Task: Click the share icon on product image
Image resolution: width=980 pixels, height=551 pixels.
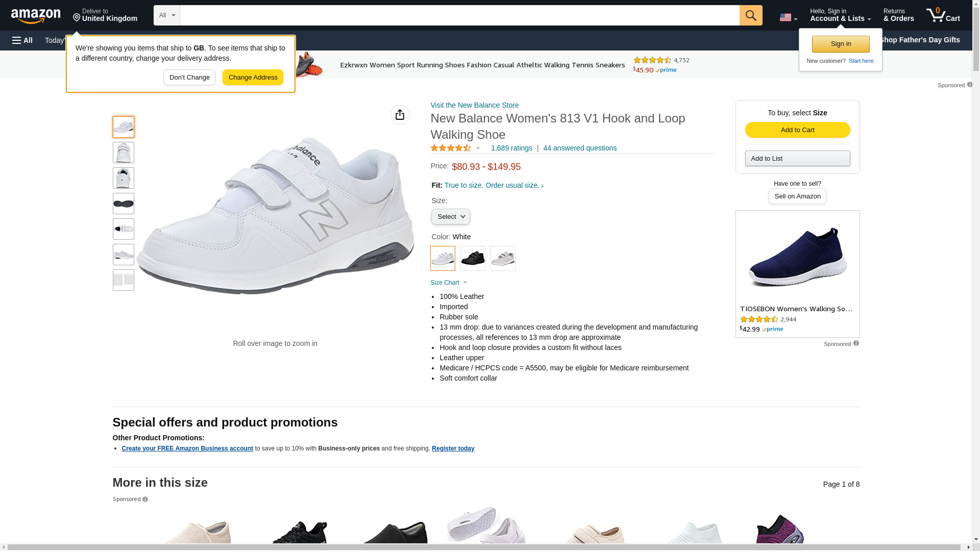Action: pos(400,115)
